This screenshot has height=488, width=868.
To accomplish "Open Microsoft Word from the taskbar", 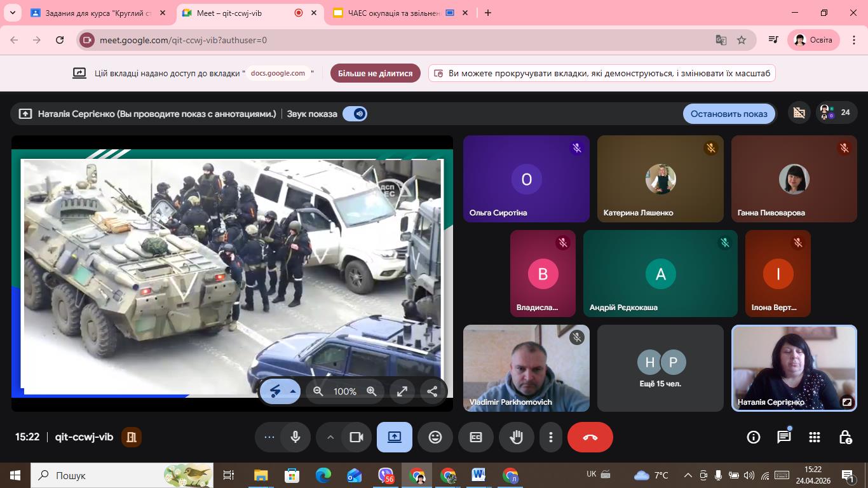I will [x=478, y=475].
